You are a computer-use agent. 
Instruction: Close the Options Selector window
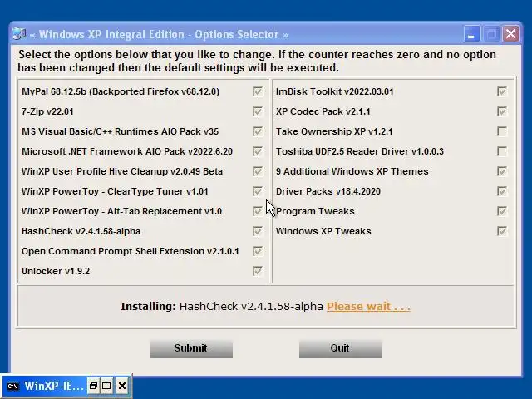511,34
